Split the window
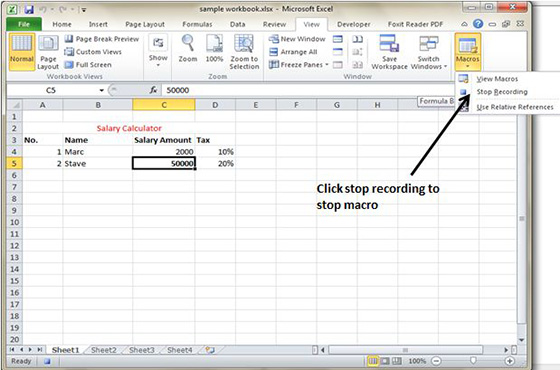Screen dimensions: 560x370 (338, 39)
